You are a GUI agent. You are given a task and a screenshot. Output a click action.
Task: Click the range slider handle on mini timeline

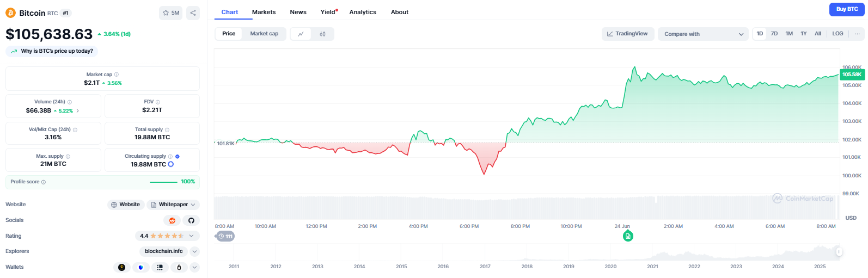click(x=839, y=252)
